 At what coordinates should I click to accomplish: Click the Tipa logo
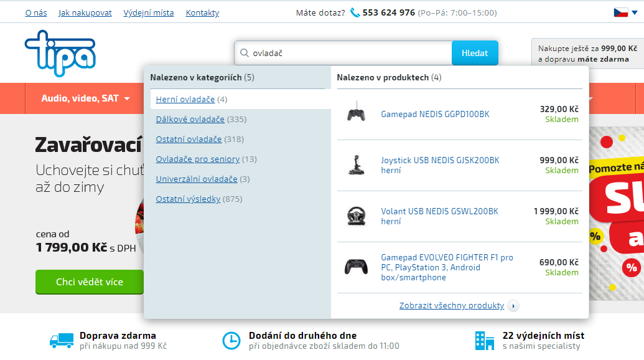(x=60, y=52)
